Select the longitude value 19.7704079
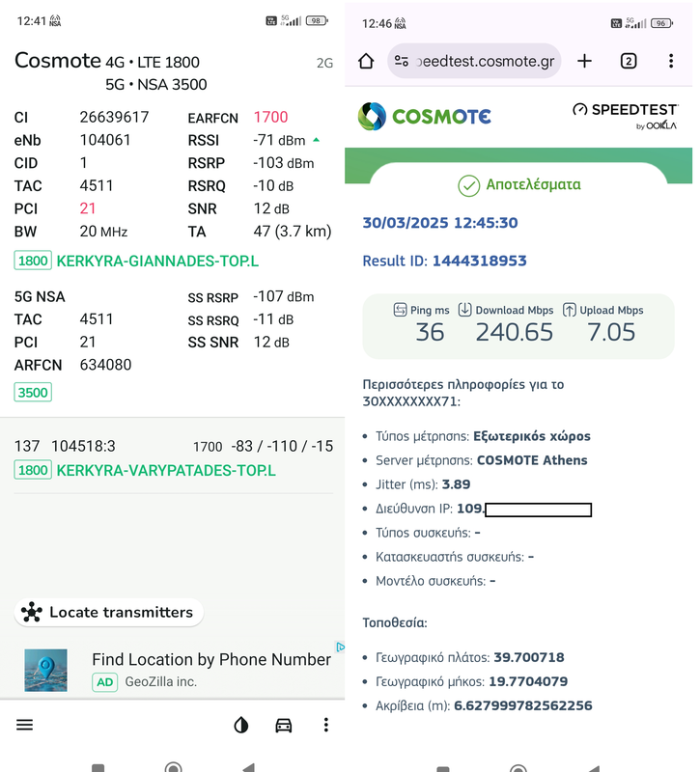This screenshot has width=700, height=772. [528, 681]
